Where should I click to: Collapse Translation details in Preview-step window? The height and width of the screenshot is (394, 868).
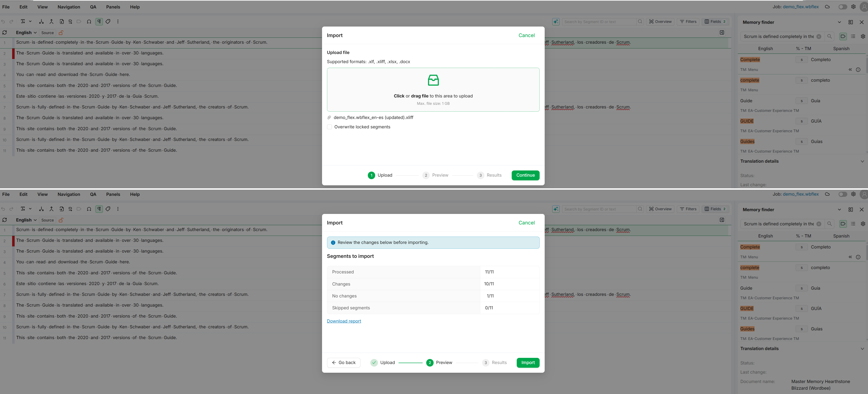click(x=862, y=349)
